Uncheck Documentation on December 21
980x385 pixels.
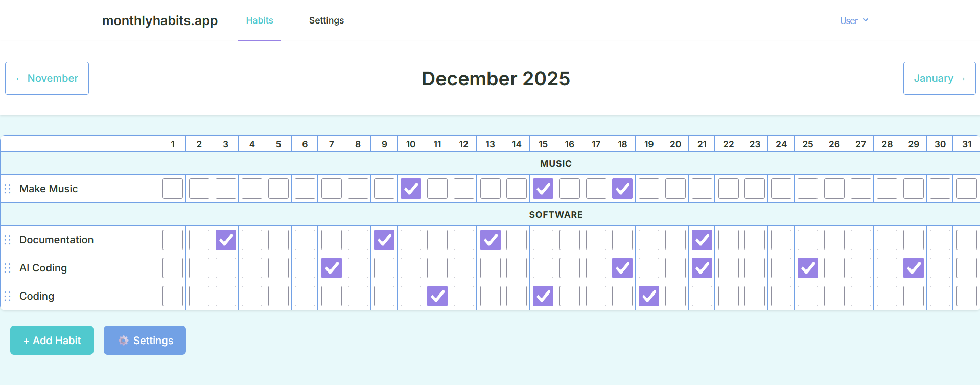702,240
